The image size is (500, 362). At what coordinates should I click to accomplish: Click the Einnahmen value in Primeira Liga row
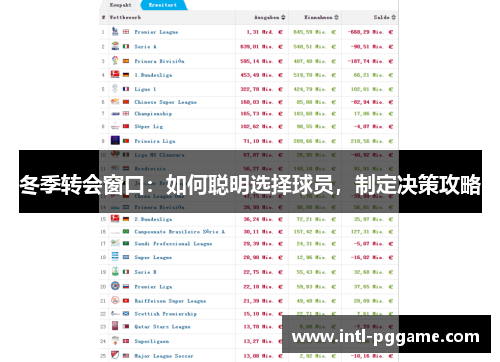(315, 141)
